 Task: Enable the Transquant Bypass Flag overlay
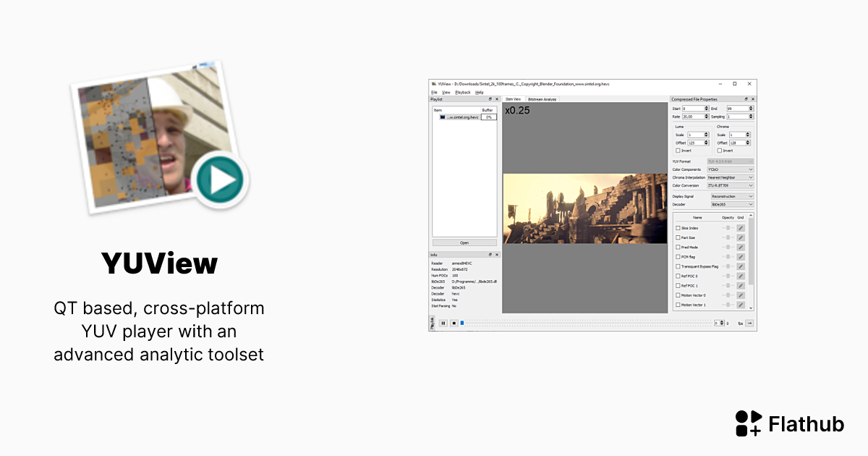[677, 266]
